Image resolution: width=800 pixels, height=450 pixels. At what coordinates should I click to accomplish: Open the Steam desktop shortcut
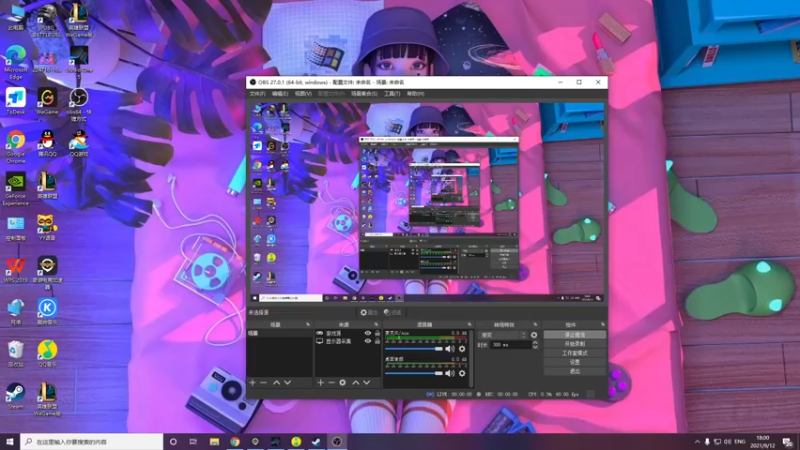point(16,396)
